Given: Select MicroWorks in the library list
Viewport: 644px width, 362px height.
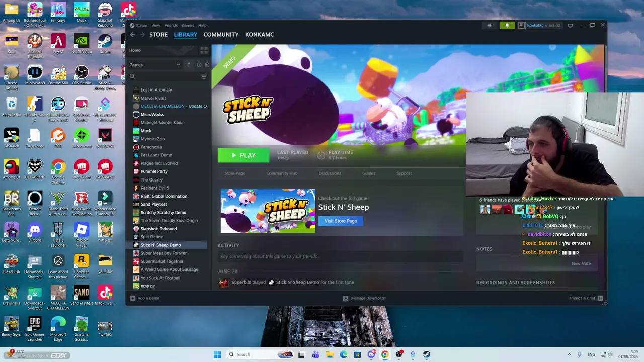Looking at the screenshot, I should click(x=151, y=115).
